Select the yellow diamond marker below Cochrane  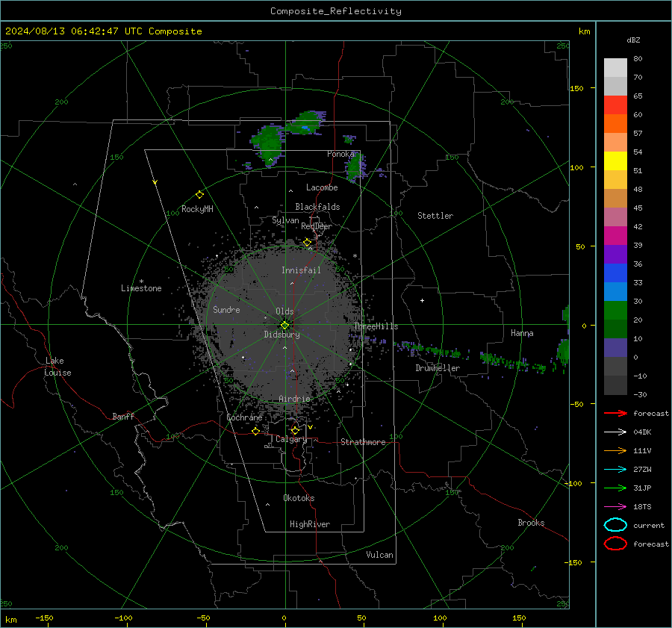click(256, 431)
